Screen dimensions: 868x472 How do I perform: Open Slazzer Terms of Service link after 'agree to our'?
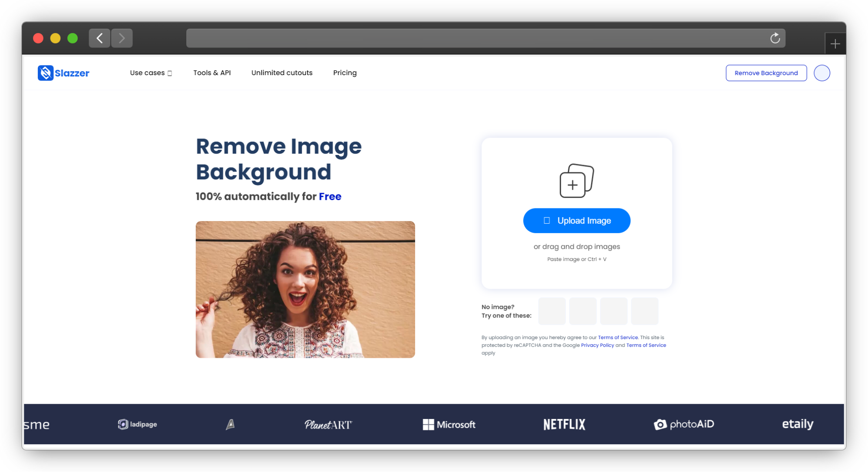pos(618,337)
